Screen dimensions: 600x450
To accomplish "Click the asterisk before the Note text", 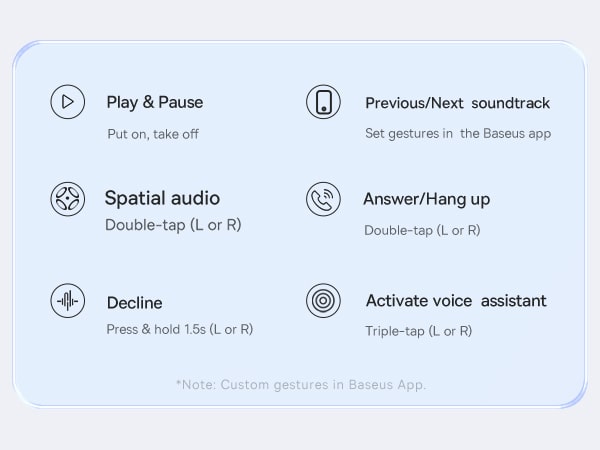I will [179, 383].
